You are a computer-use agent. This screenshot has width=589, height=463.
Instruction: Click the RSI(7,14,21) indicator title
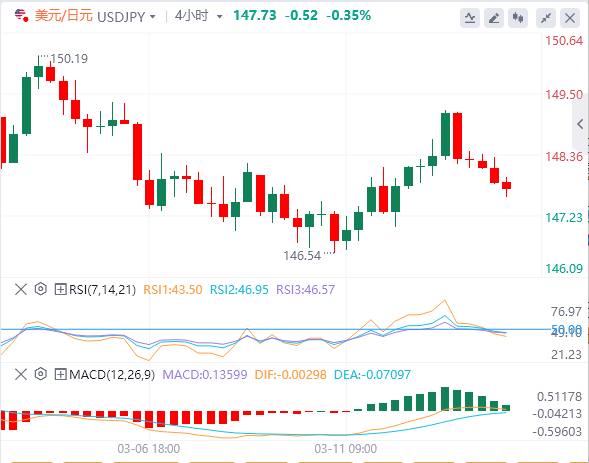click(x=102, y=290)
